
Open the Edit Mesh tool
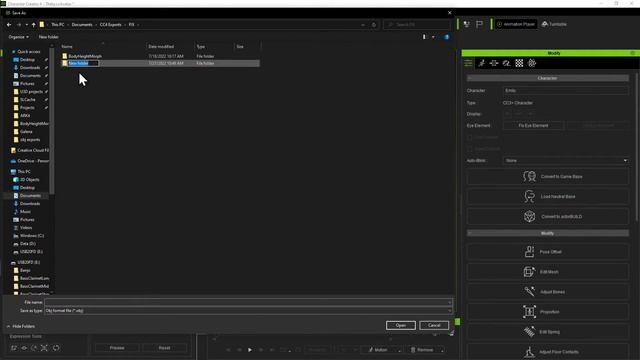click(x=548, y=272)
